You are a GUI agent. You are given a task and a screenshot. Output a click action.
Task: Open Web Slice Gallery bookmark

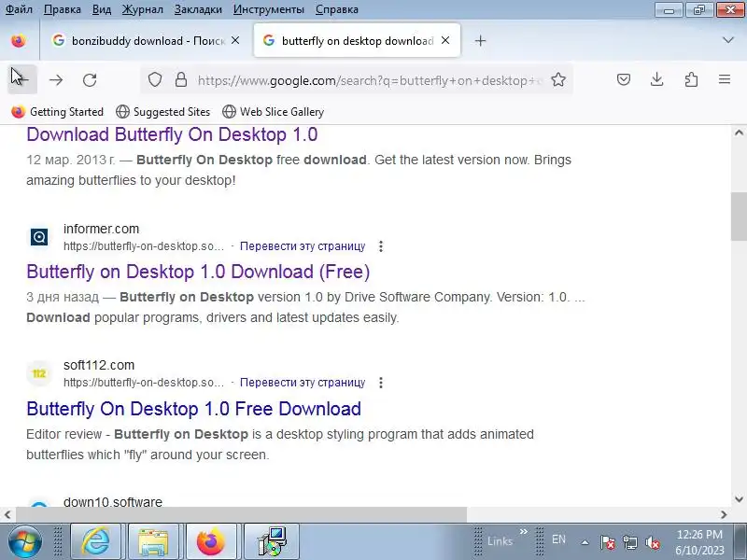273,112
